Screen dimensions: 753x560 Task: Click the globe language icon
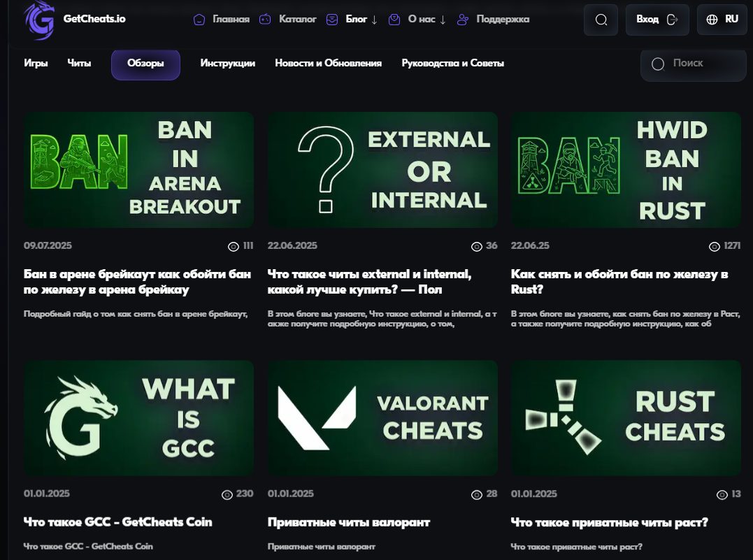[x=712, y=20]
